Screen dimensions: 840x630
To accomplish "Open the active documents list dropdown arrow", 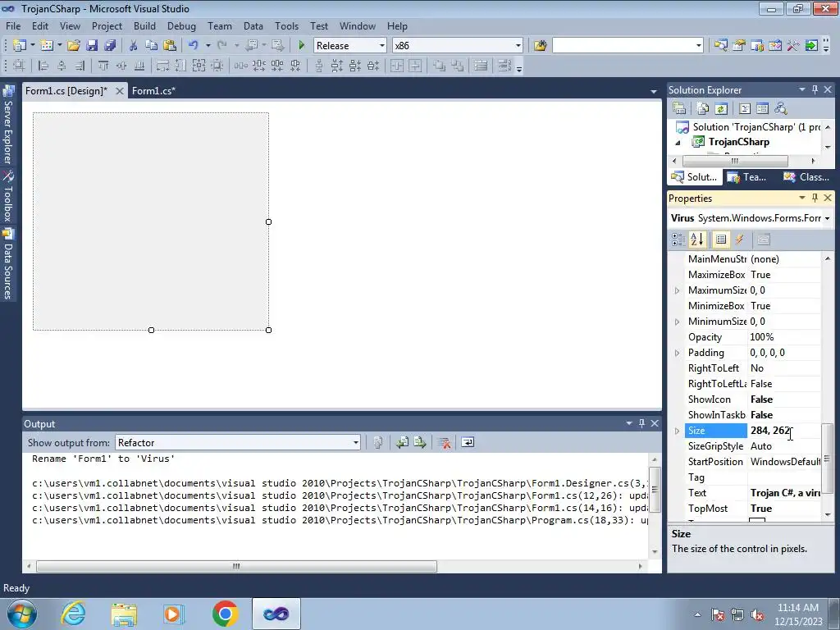I will click(x=654, y=92).
